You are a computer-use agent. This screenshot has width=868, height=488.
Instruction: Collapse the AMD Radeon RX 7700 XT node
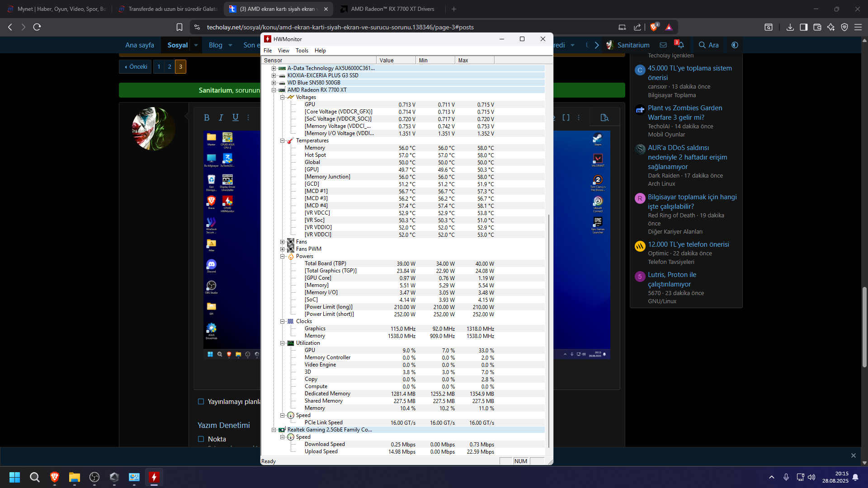274,90
